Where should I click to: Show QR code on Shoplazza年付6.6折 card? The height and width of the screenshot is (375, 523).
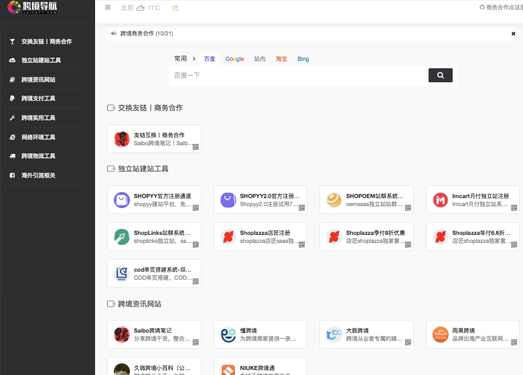514,244
